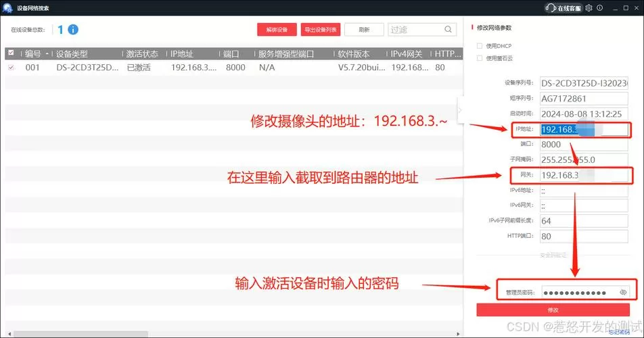Click the 子网掩码 input field

tap(584, 160)
